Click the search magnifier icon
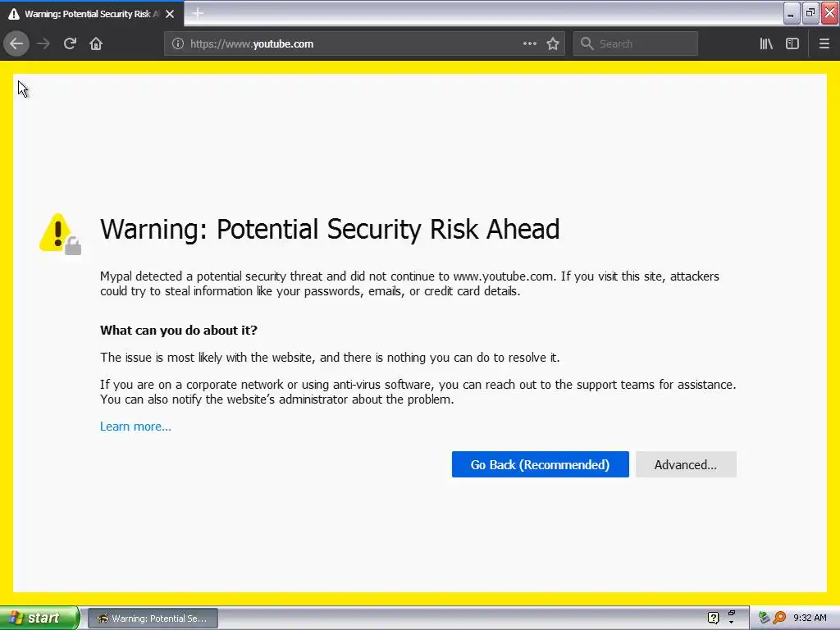Screen dimensions: 840x630 pos(587,44)
